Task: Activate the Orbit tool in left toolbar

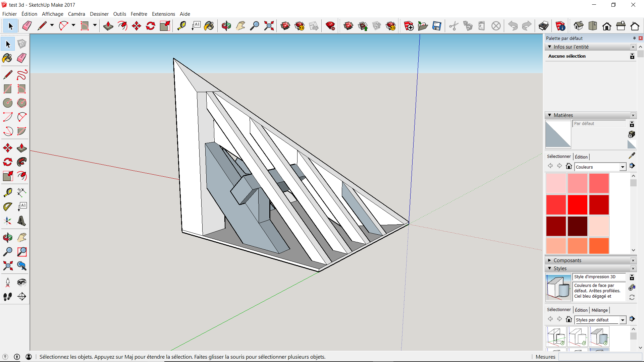Action: coord(7,238)
